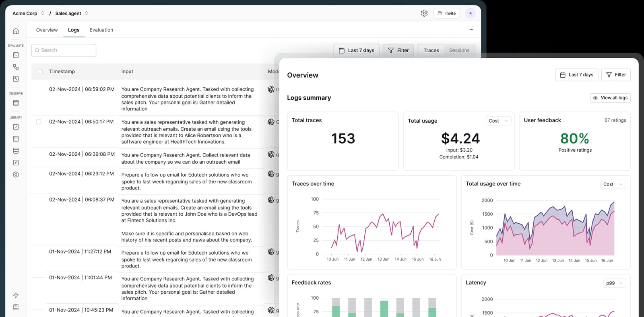Toggle the select-all checkbox beside Timestamp
644x317 pixels.
click(40, 72)
